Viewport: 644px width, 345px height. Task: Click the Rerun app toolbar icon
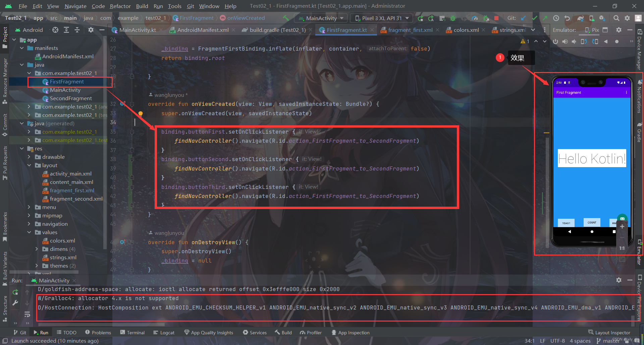pyautogui.click(x=420, y=18)
